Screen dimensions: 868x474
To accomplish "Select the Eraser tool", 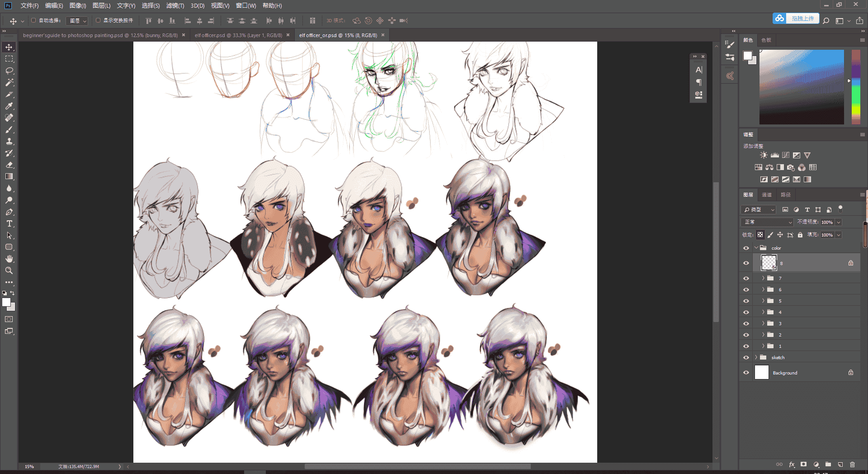I will [x=9, y=165].
